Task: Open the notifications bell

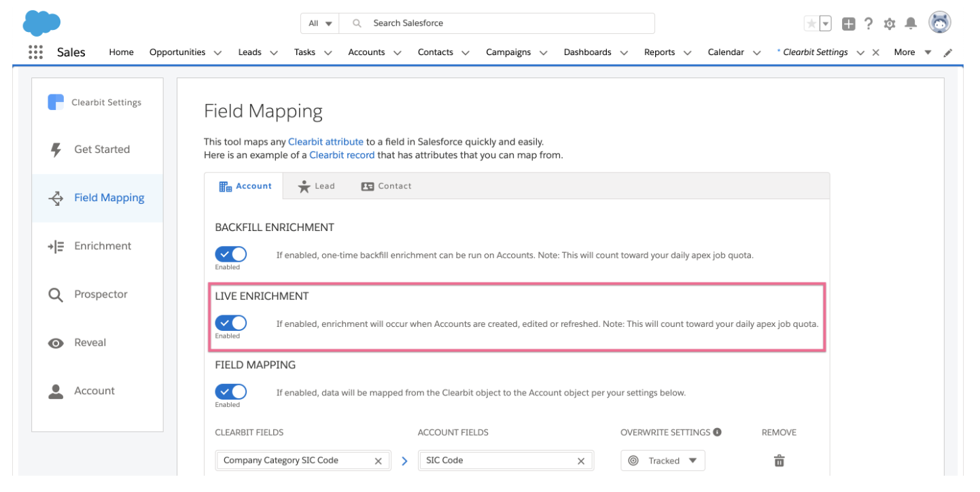Action: 911,23
